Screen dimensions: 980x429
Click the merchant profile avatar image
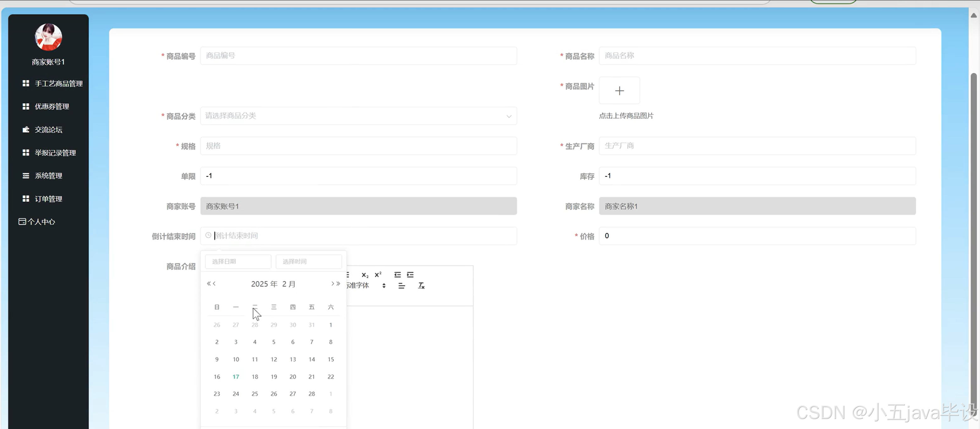[x=48, y=37]
